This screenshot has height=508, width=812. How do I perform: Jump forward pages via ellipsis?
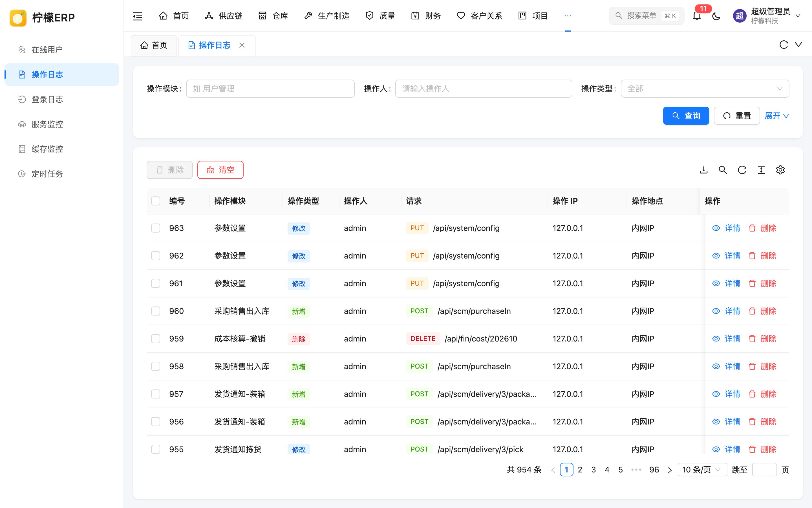(636, 470)
